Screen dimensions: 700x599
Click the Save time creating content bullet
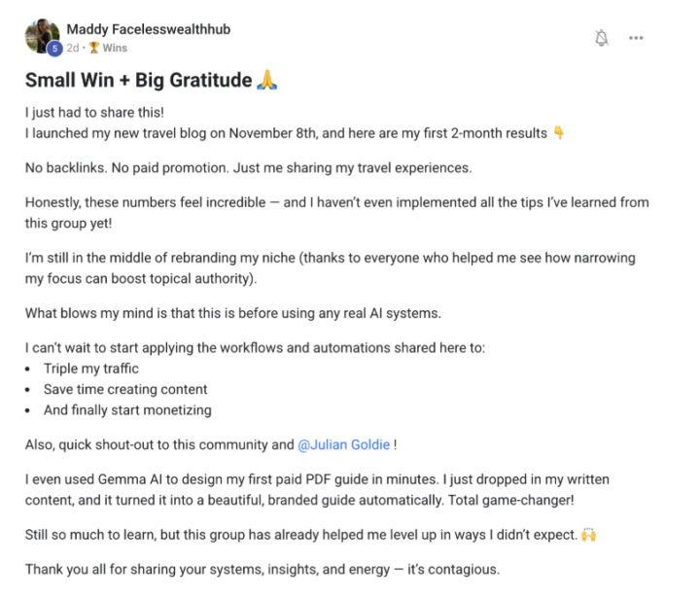click(125, 389)
